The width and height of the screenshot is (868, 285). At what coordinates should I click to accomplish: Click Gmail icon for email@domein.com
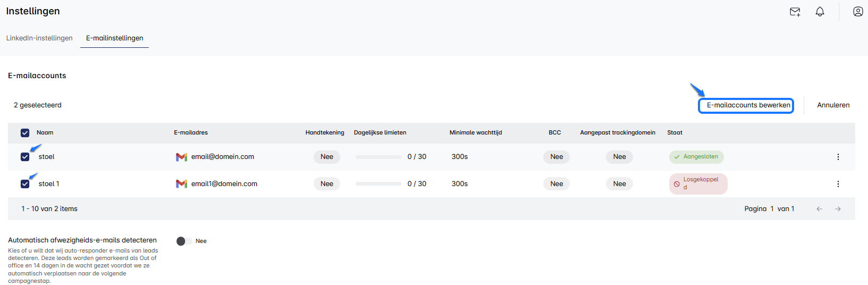click(x=181, y=157)
